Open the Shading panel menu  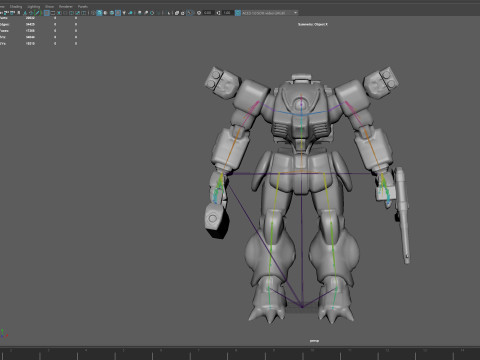click(16, 6)
